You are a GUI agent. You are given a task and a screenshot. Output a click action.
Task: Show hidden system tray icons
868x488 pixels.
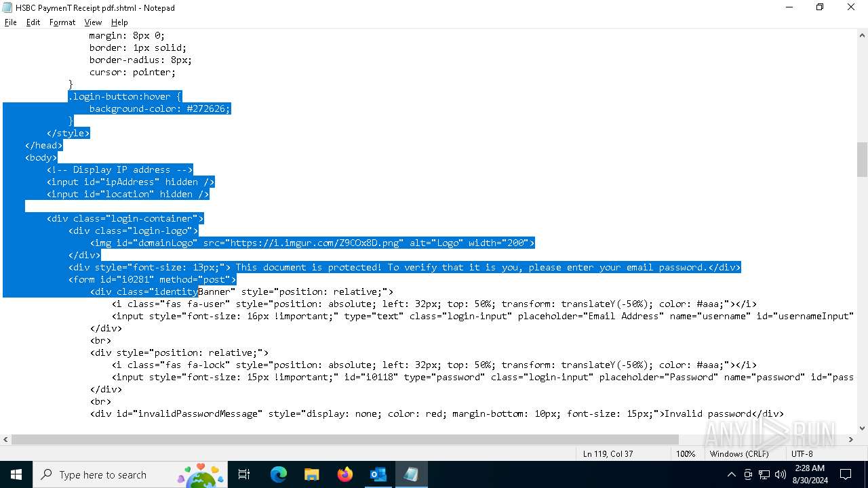731,474
